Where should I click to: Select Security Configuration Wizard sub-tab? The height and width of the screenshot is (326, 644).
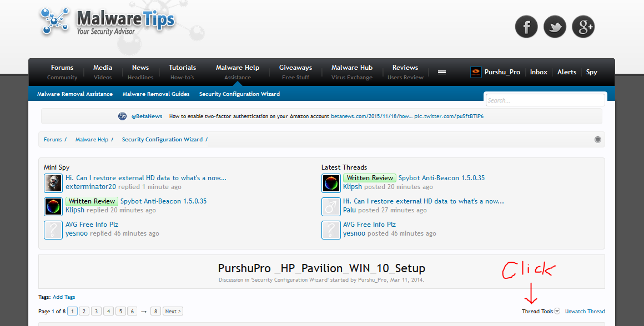239,94
